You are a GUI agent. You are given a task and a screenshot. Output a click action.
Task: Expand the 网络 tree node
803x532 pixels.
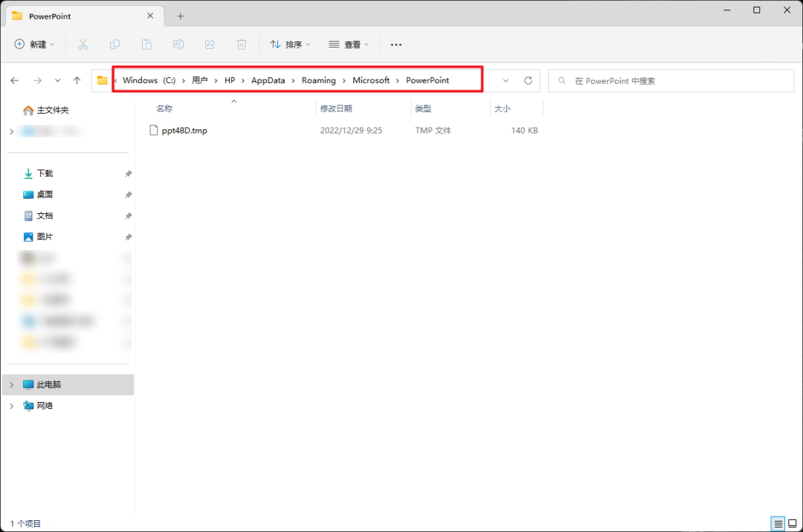(x=11, y=406)
